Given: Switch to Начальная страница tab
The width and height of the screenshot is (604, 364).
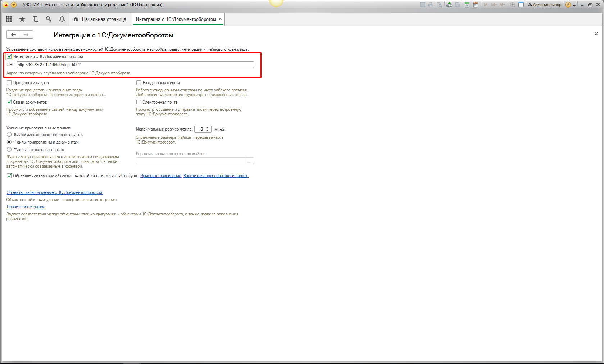Looking at the screenshot, I should click(x=100, y=19).
